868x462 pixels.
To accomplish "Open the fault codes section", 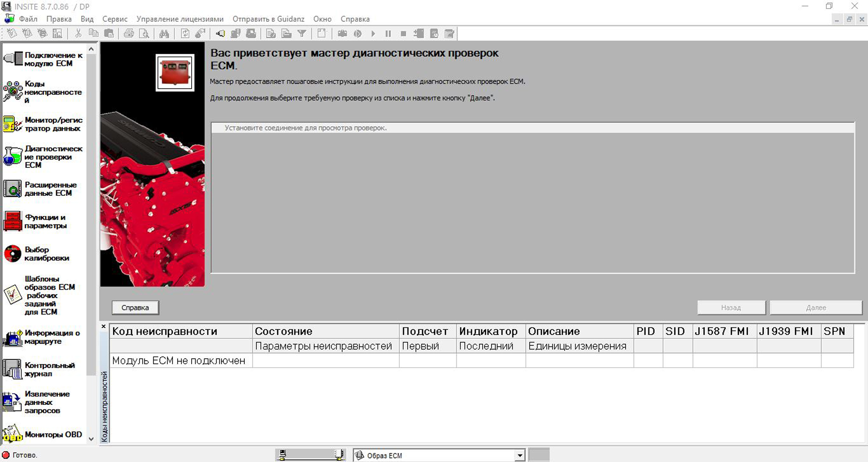I will [x=44, y=92].
